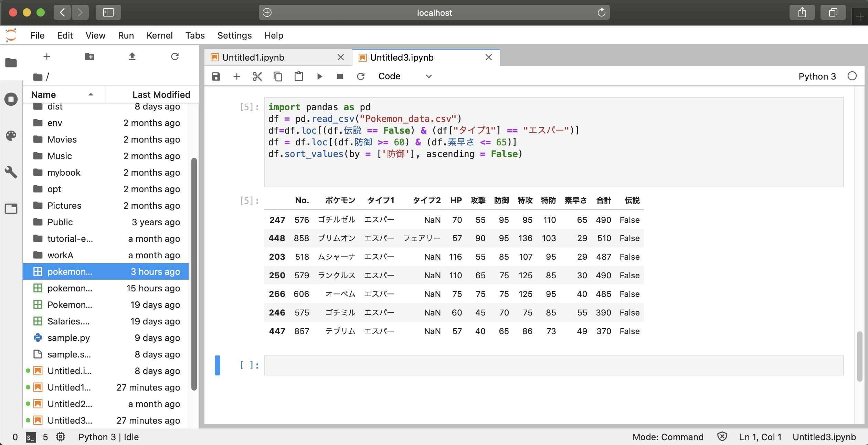The height and width of the screenshot is (445, 868).
Task: Click the browser share icon
Action: [802, 12]
